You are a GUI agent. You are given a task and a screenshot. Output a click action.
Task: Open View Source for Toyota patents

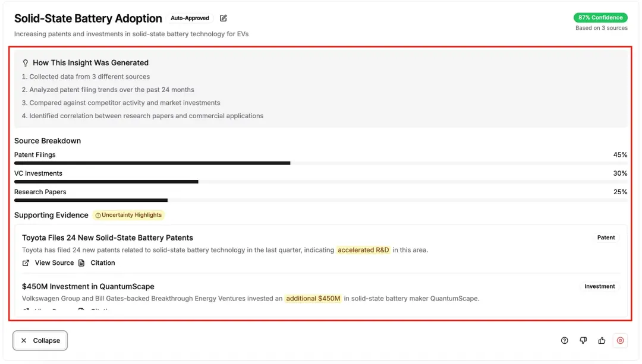(x=54, y=262)
